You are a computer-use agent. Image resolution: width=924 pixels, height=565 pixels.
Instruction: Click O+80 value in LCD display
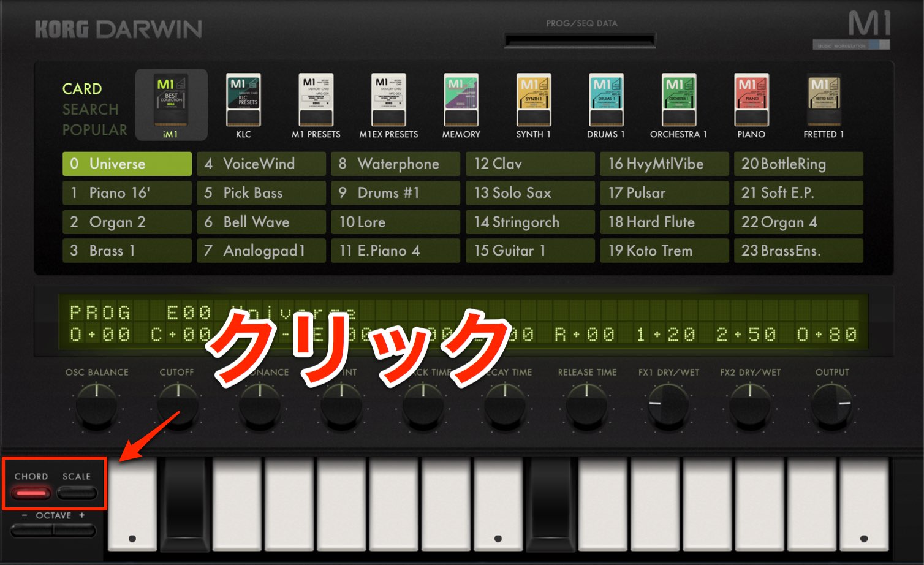827,334
